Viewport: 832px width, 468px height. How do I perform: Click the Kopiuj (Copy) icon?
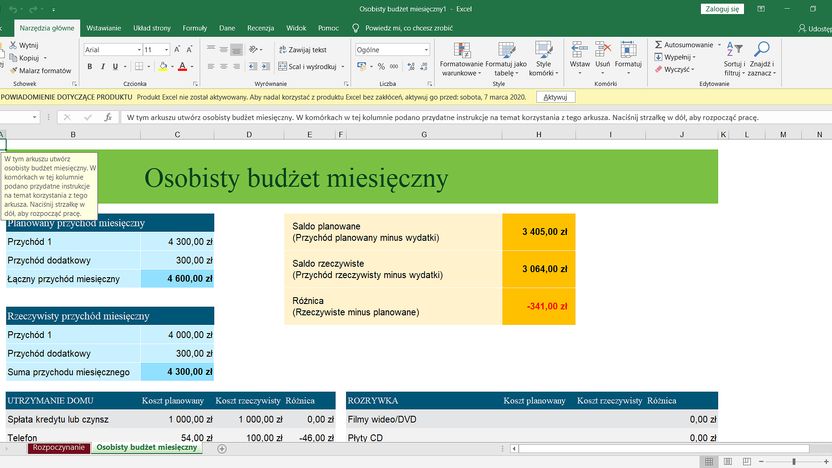click(x=13, y=57)
